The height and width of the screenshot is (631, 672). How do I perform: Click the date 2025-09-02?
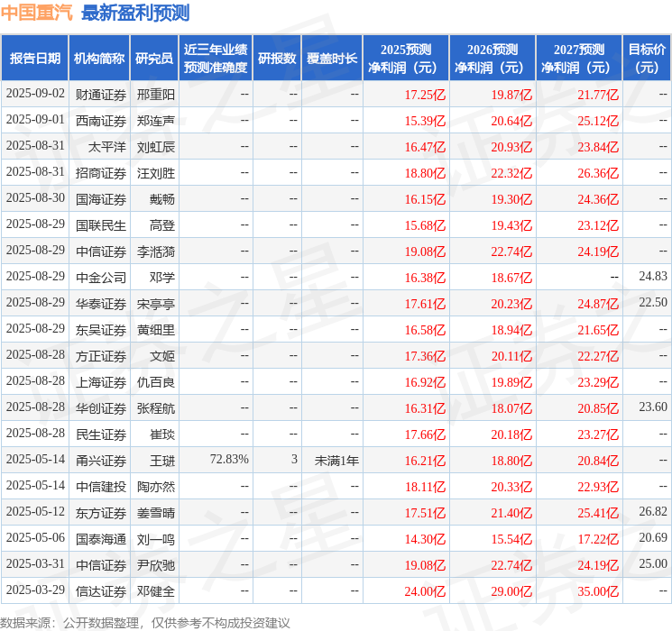click(35, 94)
